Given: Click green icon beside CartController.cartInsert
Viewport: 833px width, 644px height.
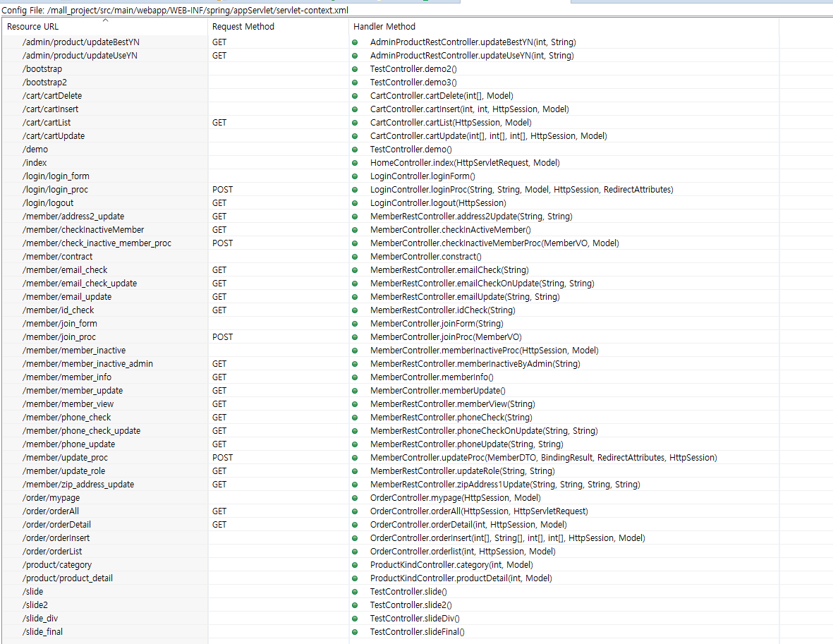Looking at the screenshot, I should (355, 109).
